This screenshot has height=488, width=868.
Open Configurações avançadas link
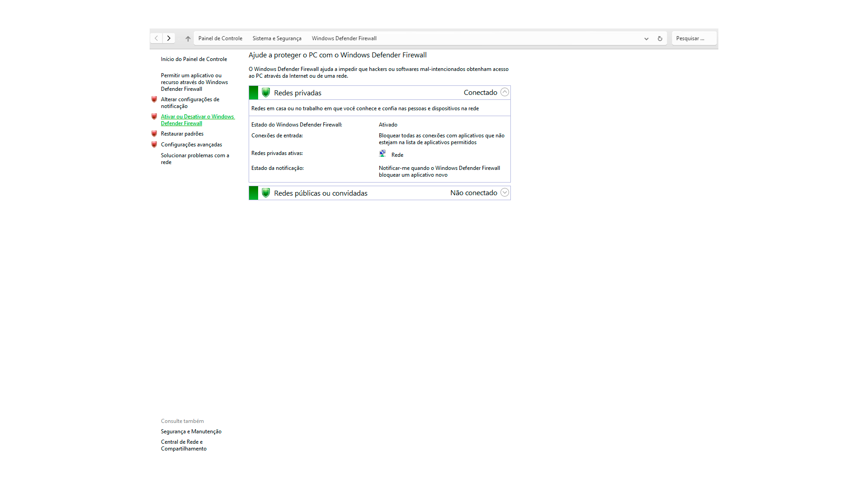pos(191,145)
